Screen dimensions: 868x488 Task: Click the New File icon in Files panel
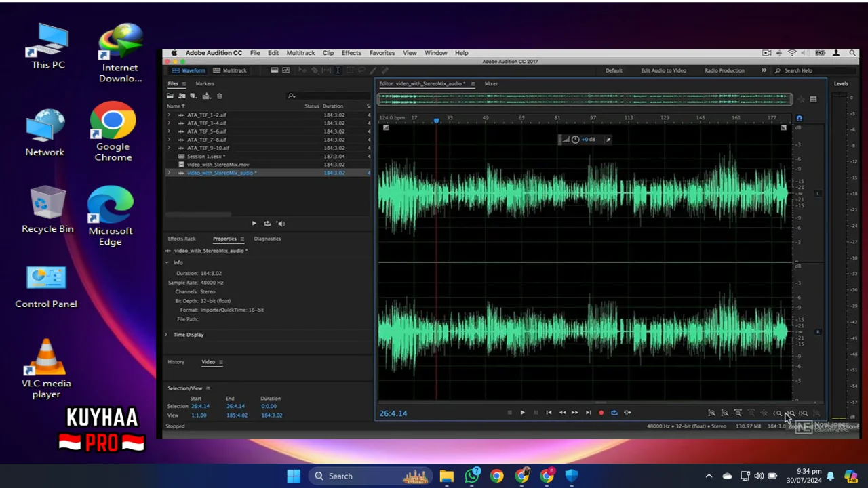coord(193,96)
